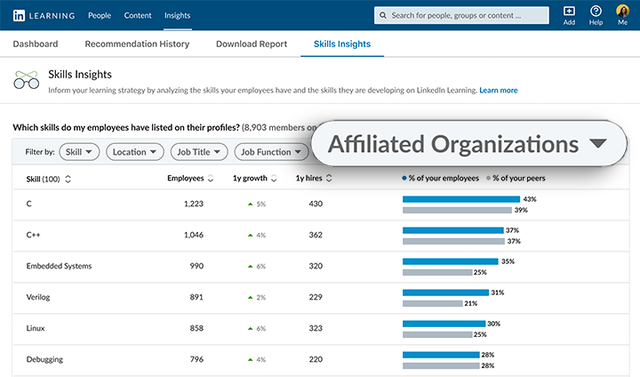640x377 pixels.
Task: Open the Insights menu
Action: [177, 16]
